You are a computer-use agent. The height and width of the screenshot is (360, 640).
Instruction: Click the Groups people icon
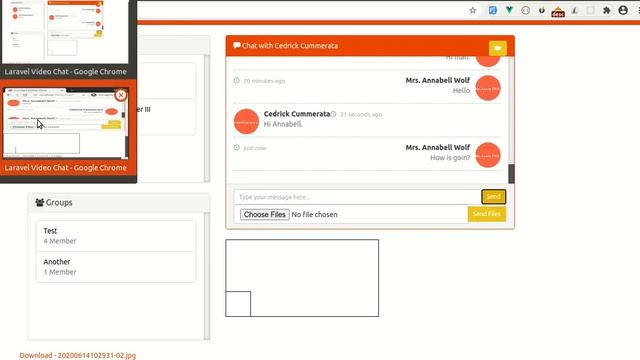pos(40,202)
